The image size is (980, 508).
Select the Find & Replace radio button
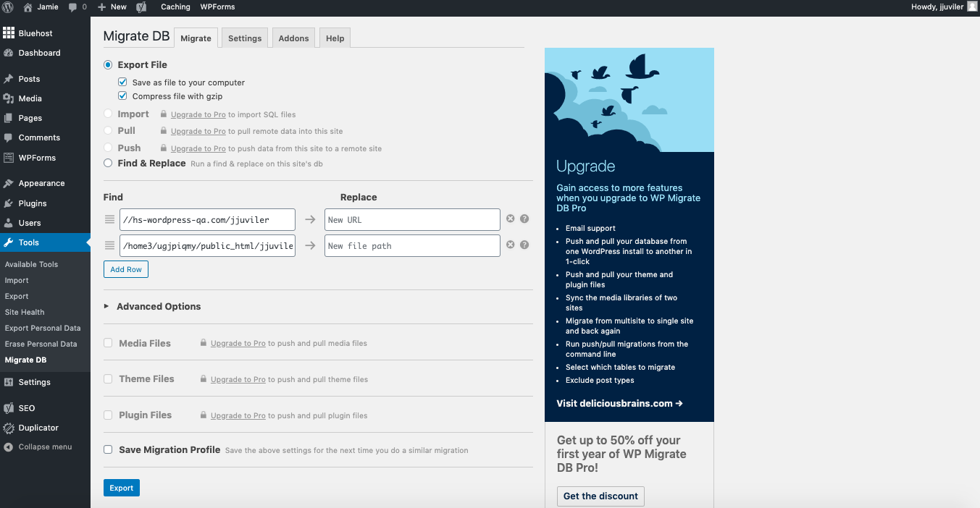pyautogui.click(x=108, y=163)
